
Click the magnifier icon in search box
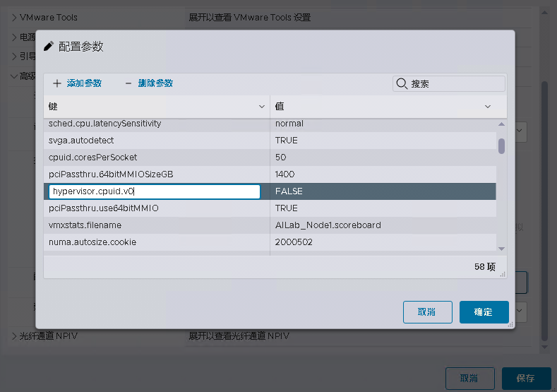[x=402, y=83]
